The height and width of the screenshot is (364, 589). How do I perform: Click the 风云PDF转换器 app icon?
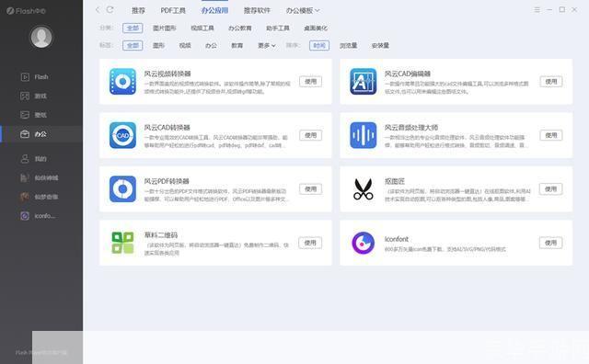(122, 188)
